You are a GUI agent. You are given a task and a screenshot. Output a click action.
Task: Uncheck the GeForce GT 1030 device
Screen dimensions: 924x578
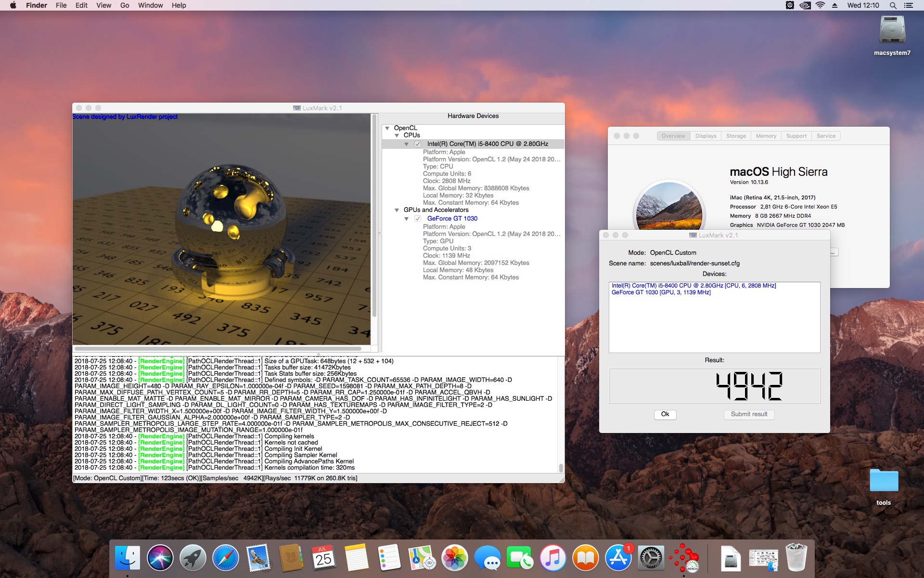[x=418, y=219]
